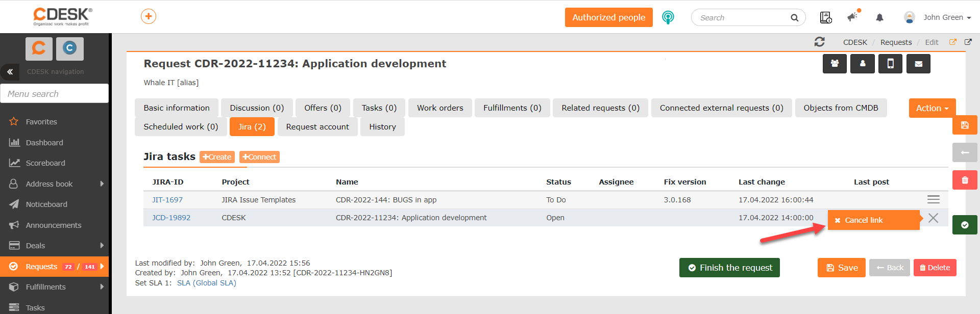Viewport: 980px width, 314px height.
Task: Open the SLA (Global SLA) link
Action: point(206,283)
